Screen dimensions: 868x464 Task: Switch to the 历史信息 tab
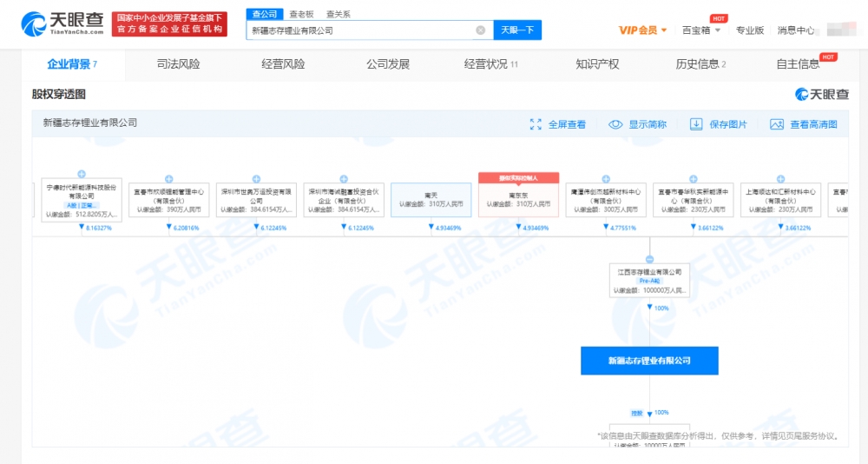[x=700, y=64]
